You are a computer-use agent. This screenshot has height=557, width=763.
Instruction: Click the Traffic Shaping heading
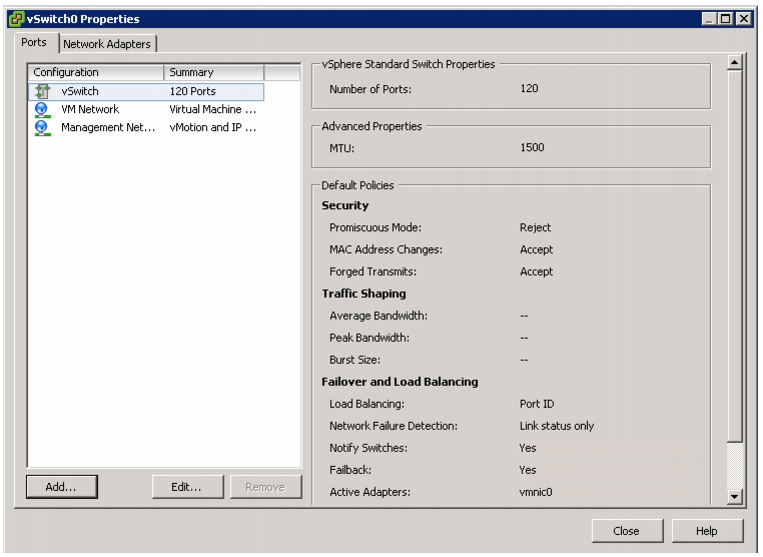point(364,294)
